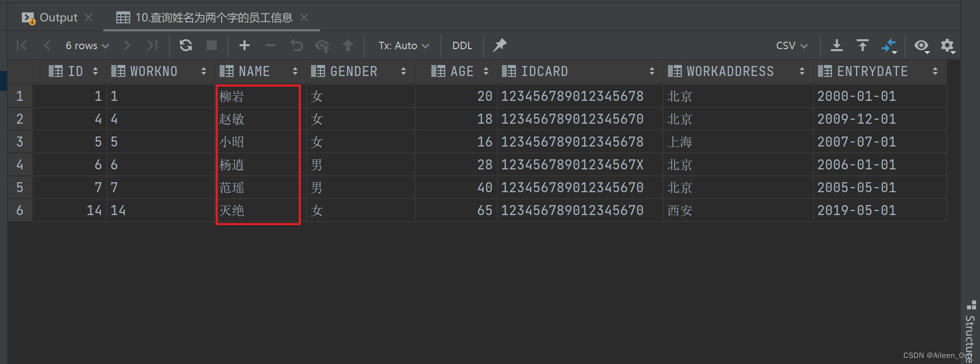The width and height of the screenshot is (980, 364).
Task: Open the view options eye icon
Action: (x=922, y=46)
